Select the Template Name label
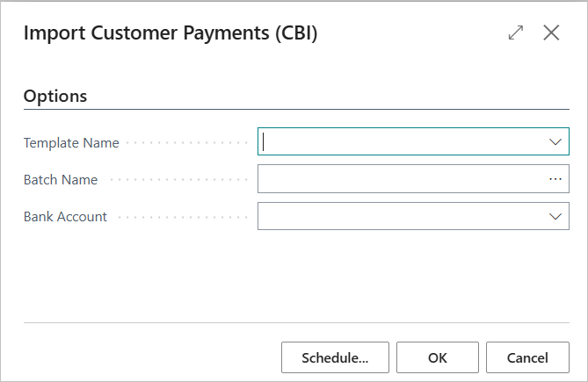588x382 pixels. (x=71, y=142)
